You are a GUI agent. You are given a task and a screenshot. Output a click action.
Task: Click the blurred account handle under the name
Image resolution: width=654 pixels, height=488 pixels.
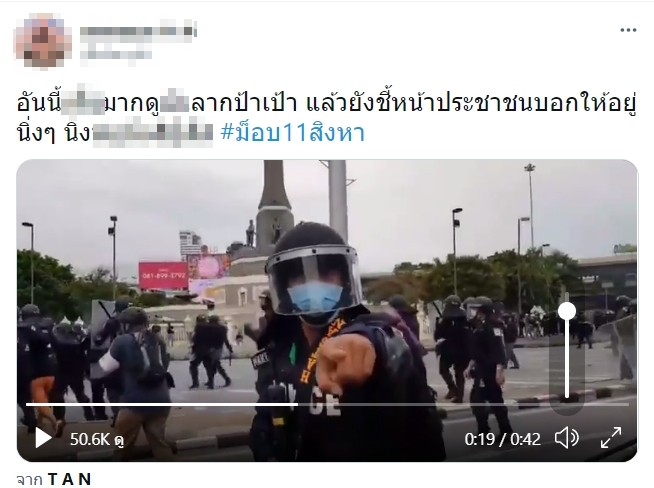[x=117, y=53]
